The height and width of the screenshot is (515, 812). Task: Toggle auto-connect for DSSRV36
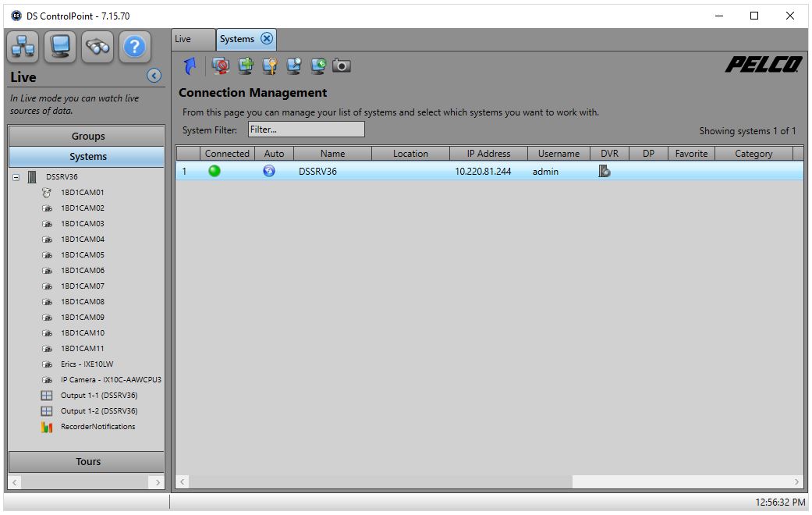(x=268, y=170)
